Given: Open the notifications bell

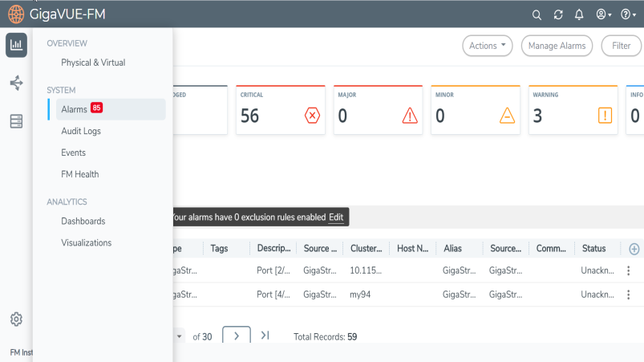Looking at the screenshot, I should tap(579, 14).
